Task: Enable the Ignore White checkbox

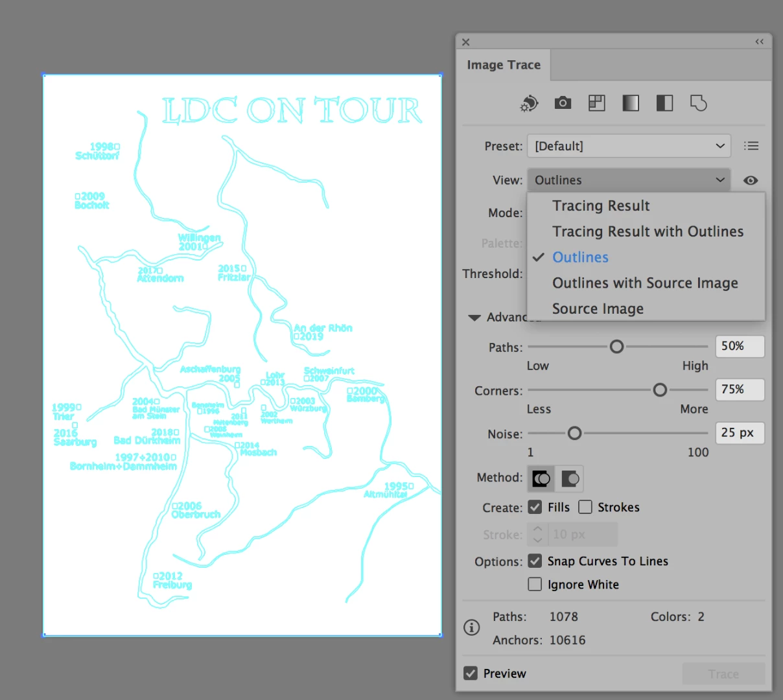Action: pos(535,584)
